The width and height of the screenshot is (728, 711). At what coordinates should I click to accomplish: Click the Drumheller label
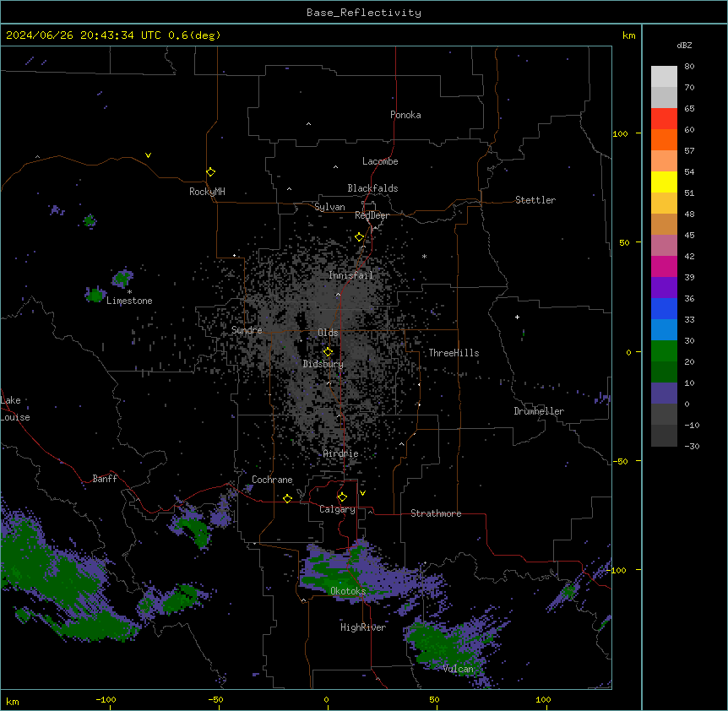539,411
